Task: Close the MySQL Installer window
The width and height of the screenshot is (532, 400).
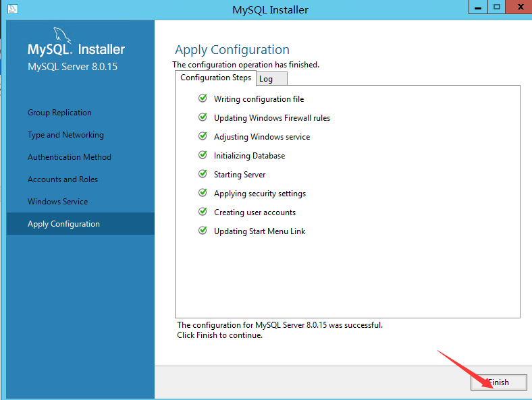Action: point(519,7)
